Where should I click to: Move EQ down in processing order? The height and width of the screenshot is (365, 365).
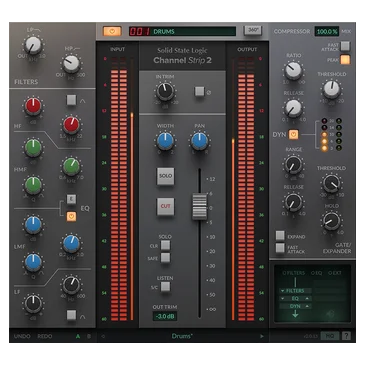(283, 299)
